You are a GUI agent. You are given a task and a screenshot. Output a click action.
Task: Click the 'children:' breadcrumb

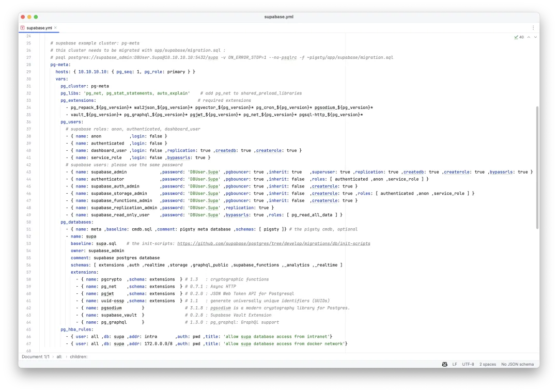point(79,357)
